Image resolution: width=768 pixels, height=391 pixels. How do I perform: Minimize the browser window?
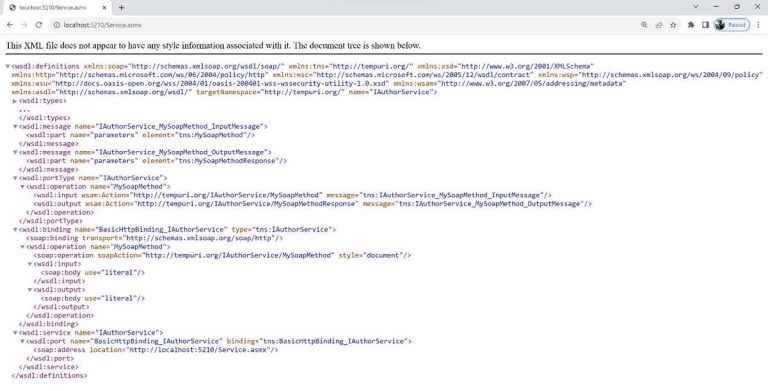717,7
